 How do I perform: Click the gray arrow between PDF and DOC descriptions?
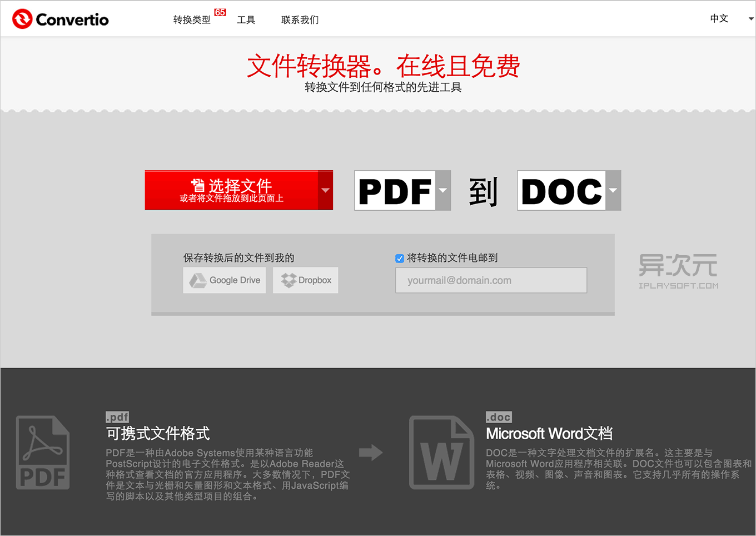(x=371, y=453)
